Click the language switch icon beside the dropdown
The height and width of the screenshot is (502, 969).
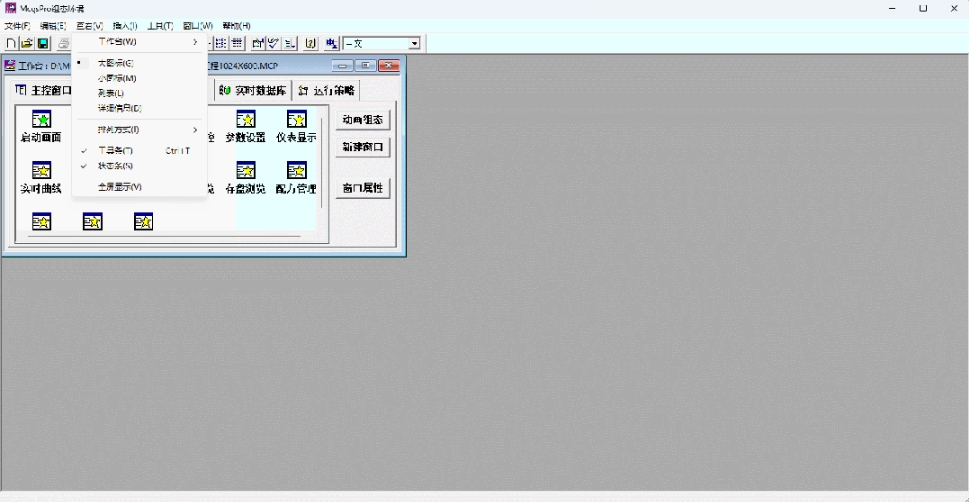[332, 43]
